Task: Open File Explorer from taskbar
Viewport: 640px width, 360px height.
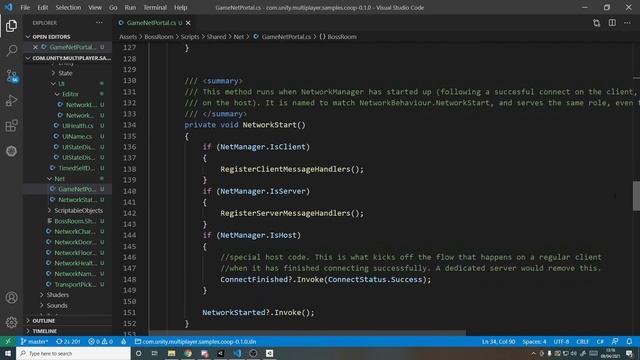Action: point(171,353)
